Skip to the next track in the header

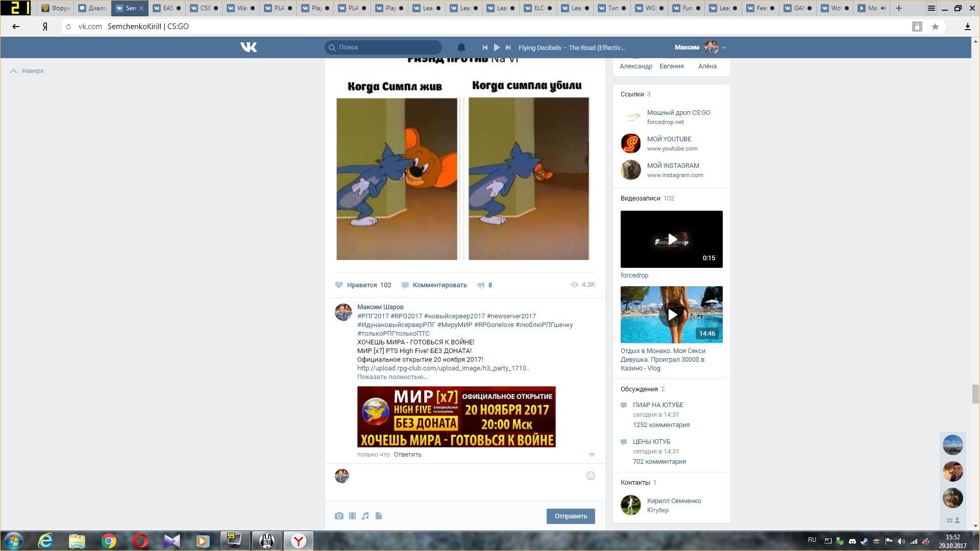[x=508, y=47]
